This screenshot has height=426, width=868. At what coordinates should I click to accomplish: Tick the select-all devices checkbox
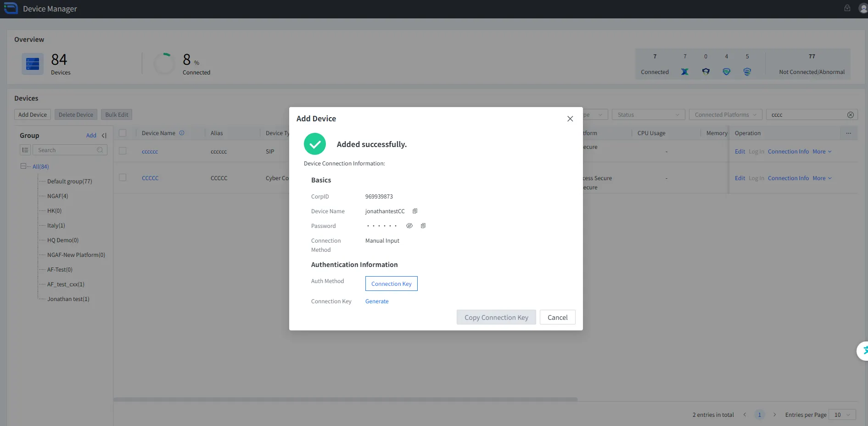[x=123, y=133]
